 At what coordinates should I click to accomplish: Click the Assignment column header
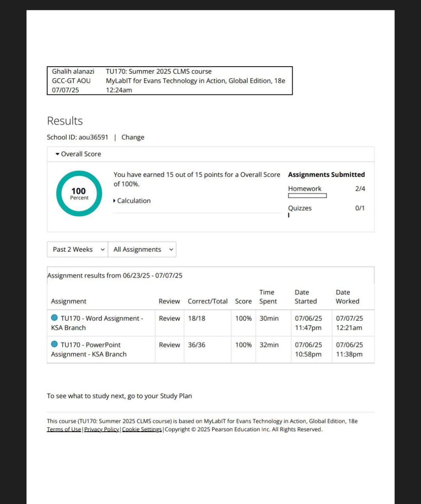69,301
